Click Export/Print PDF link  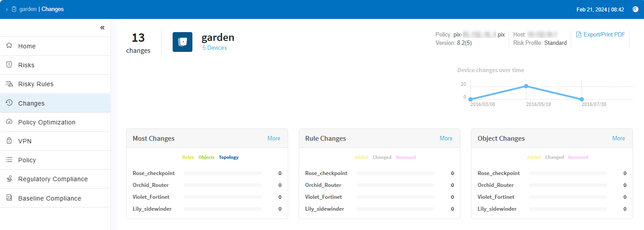point(600,34)
